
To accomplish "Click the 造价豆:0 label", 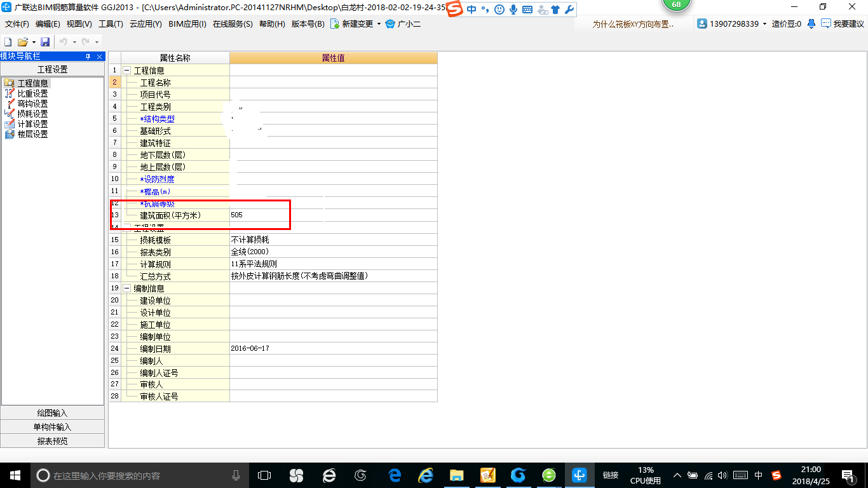I will [x=787, y=24].
